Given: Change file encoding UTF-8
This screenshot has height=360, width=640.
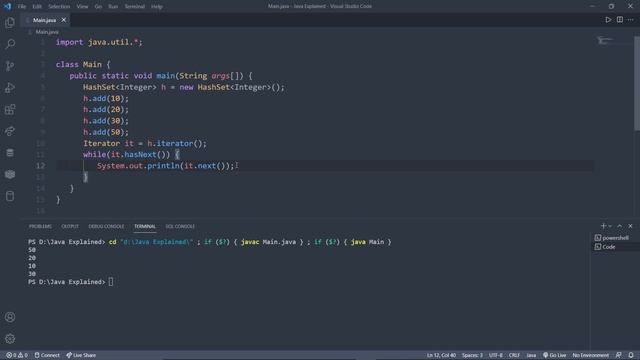Looking at the screenshot, I should pos(496,355).
